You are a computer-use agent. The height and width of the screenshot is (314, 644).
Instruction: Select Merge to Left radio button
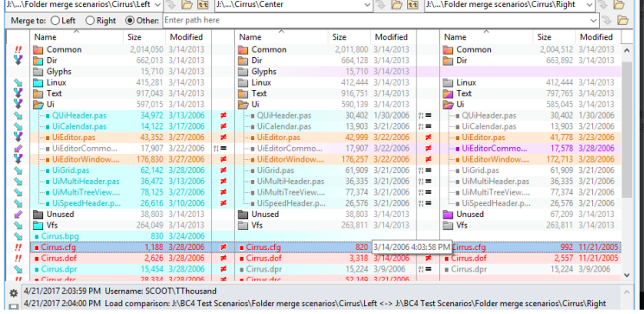(54, 21)
